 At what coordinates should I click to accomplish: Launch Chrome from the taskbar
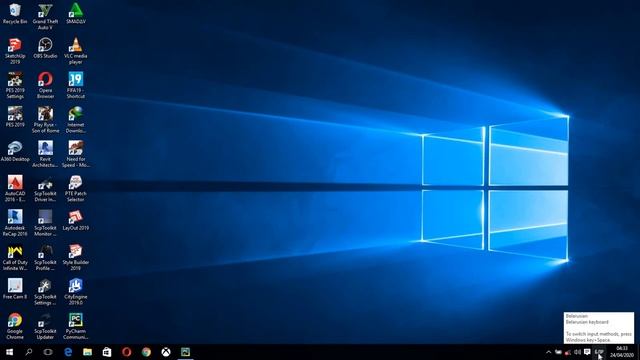(146, 352)
